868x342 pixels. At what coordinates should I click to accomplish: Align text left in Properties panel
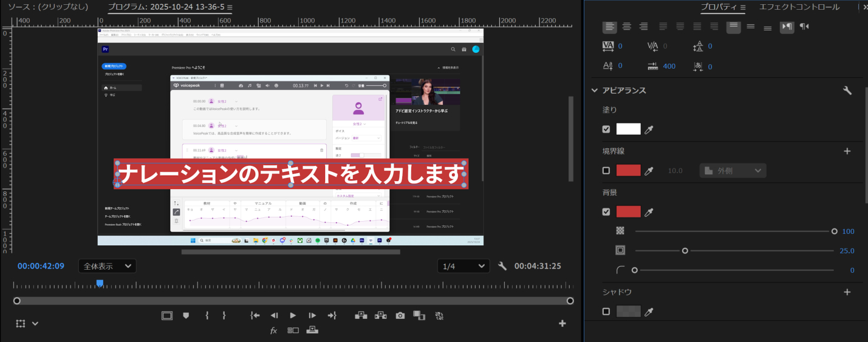pyautogui.click(x=610, y=27)
